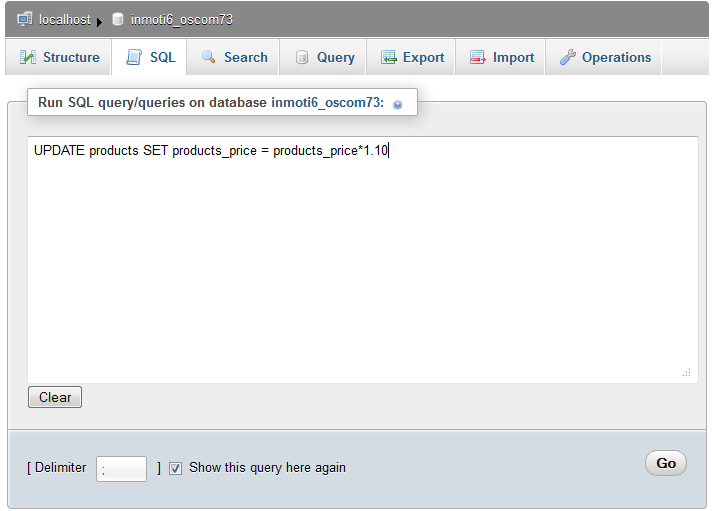This screenshot has height=511, width=713.
Task: Toggle 'Show this query here again' checkbox
Action: [176, 468]
